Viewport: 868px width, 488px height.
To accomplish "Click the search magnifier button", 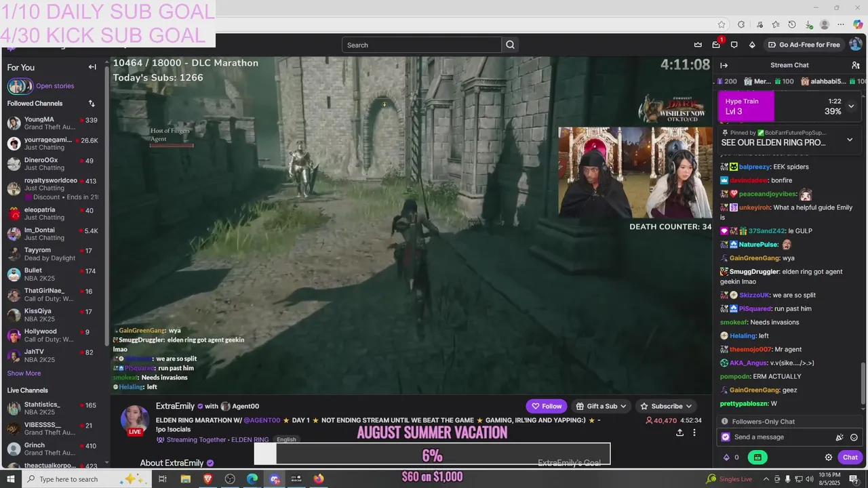I will point(510,45).
